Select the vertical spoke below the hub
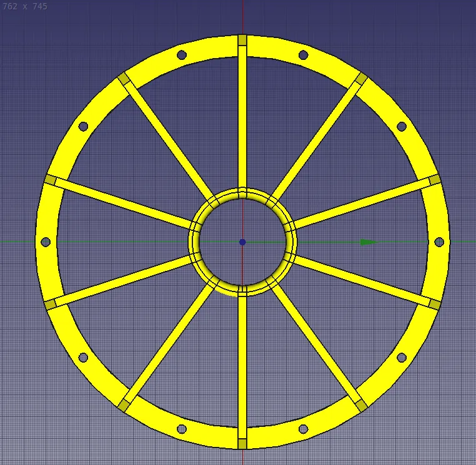The height and width of the screenshot is (465, 476). tap(242, 362)
